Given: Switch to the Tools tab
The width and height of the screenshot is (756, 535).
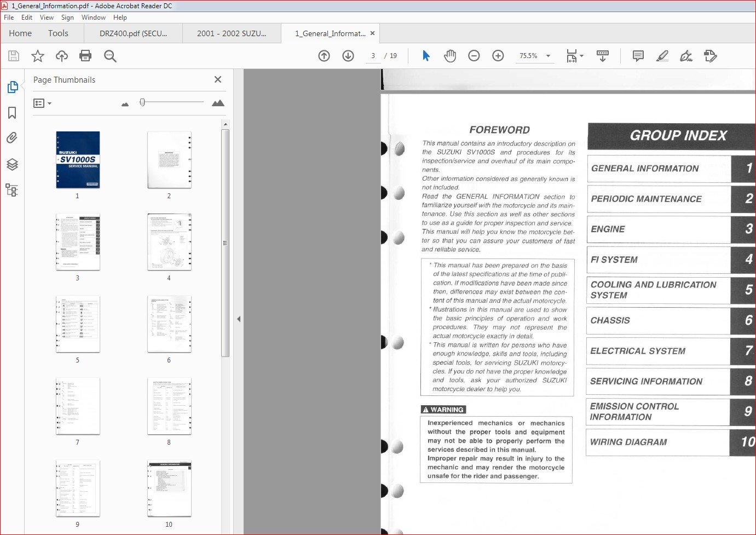Looking at the screenshot, I should tap(58, 33).
